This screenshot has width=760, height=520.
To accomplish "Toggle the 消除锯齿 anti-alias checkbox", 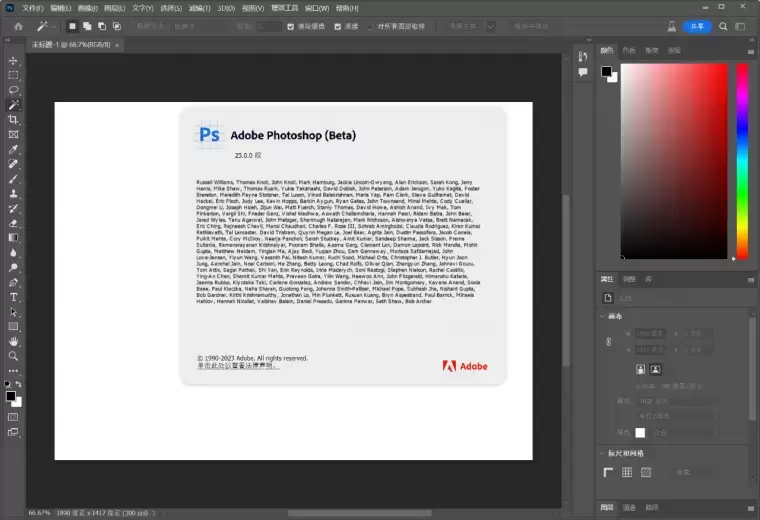I will tap(290, 27).
